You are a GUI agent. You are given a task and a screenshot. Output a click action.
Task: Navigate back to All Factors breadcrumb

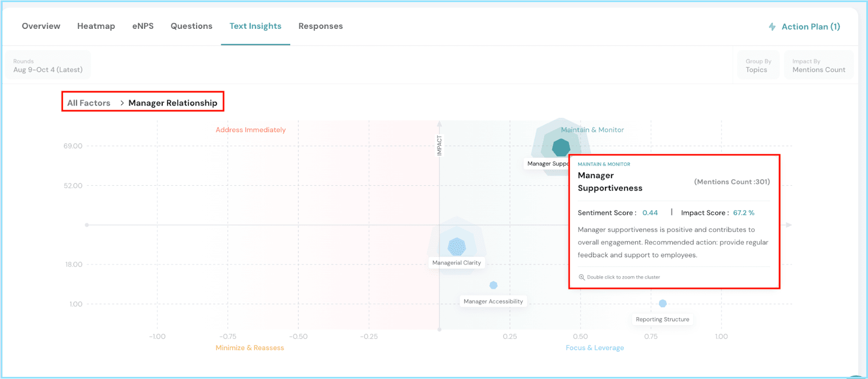click(88, 103)
